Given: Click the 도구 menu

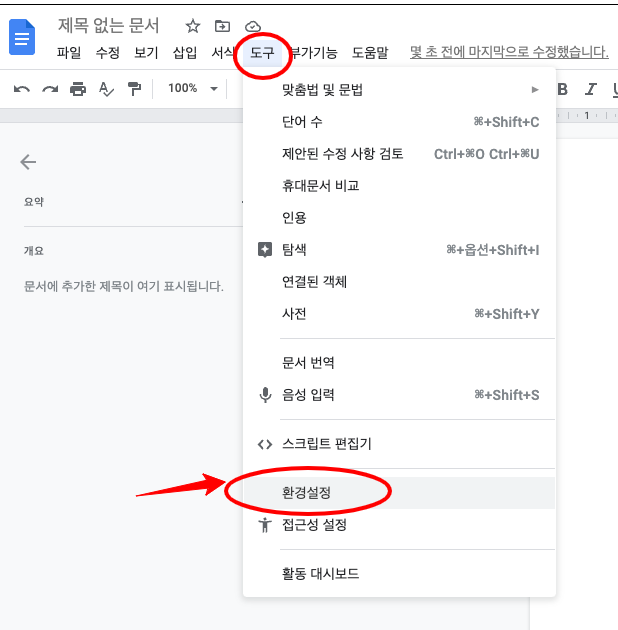Looking at the screenshot, I should 262,52.
